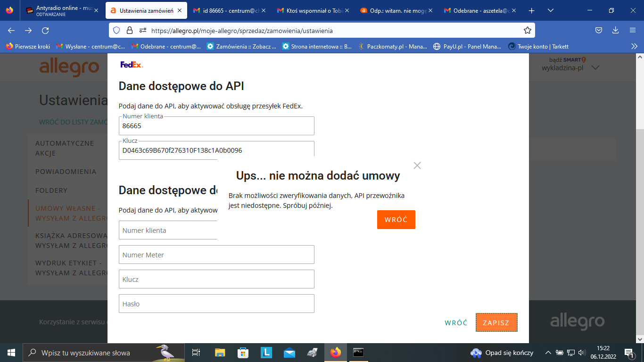This screenshot has width=644, height=362.
Task: Click the Numer Meter input field
Action: (216, 255)
